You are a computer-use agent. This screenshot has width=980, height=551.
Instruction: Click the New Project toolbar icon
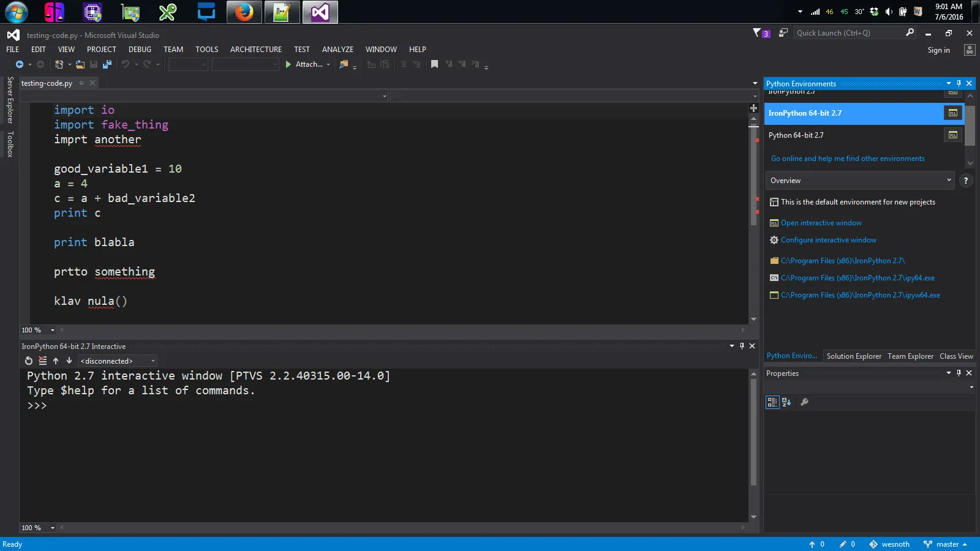click(59, 64)
